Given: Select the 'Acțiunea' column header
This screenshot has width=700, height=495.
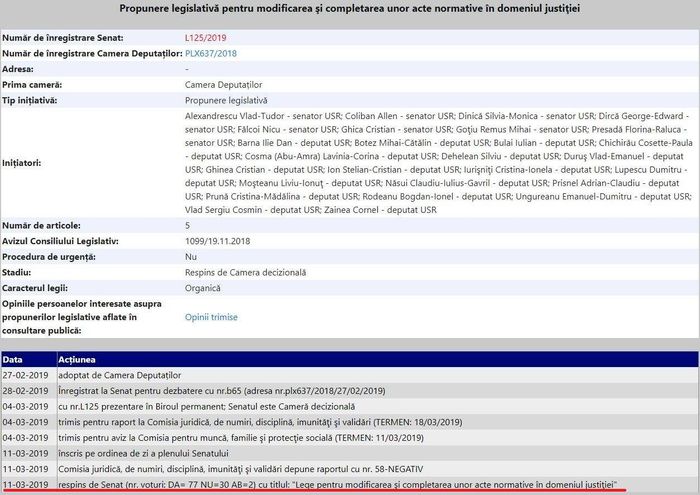Looking at the screenshot, I should point(378,360).
